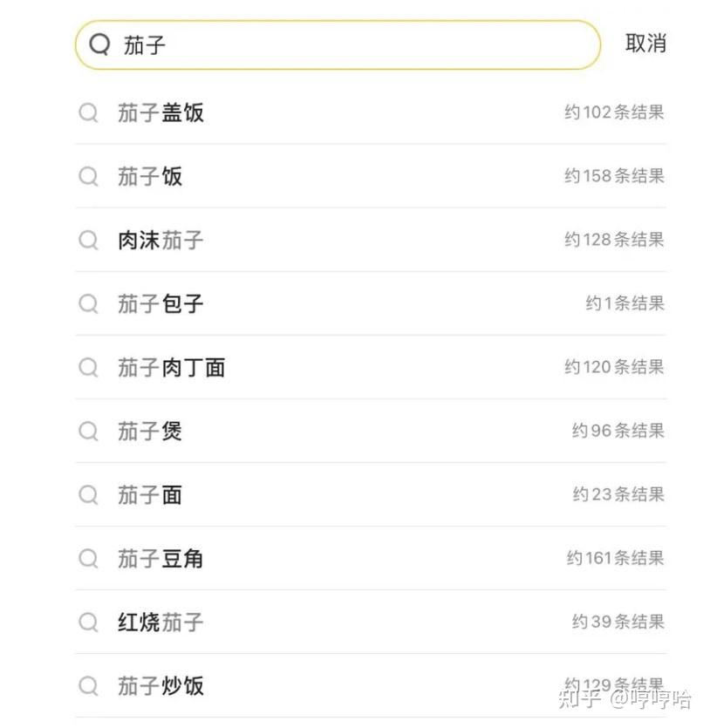Screen dimensions: 710x728
Task: Tap the 取消 cancel button
Action: [645, 44]
